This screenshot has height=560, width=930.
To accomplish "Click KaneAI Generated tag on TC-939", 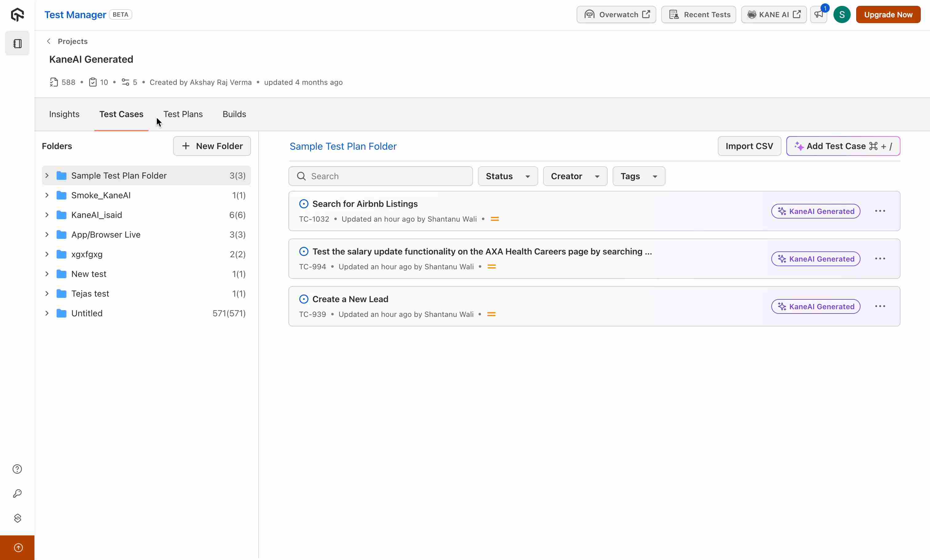I will pos(816,306).
